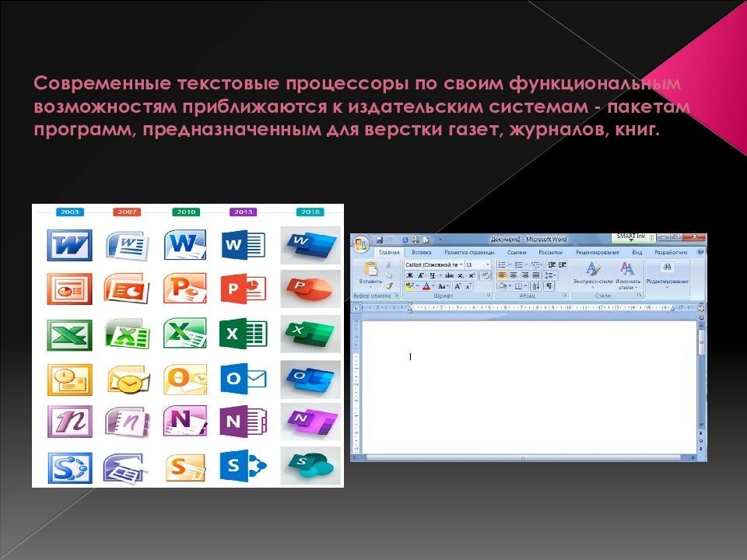Image resolution: width=747 pixels, height=560 pixels.
Task: Click the Save icon in Quick Access toolbar
Action: click(379, 240)
